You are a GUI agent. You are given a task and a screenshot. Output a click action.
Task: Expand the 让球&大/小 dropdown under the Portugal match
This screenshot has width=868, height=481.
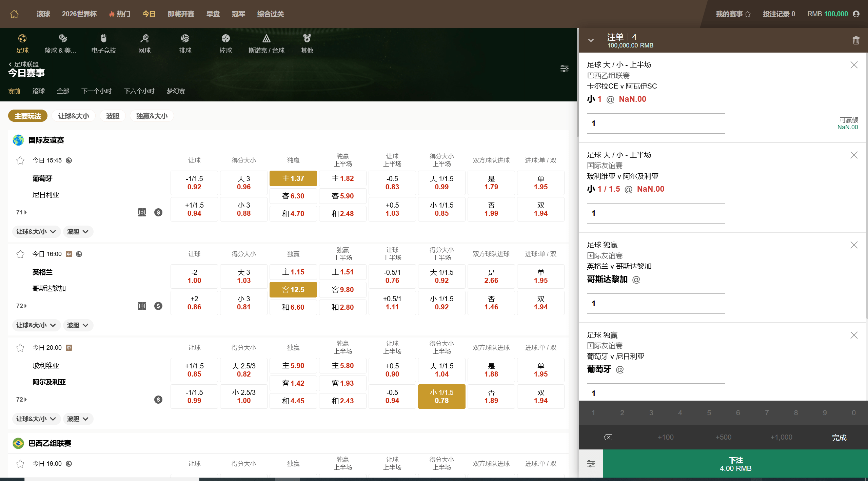click(x=36, y=232)
